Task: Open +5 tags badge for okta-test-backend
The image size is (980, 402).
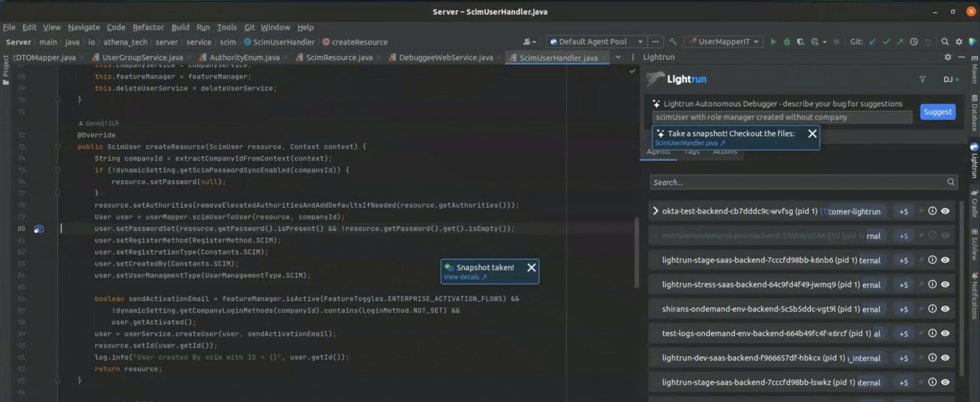Action: [904, 211]
